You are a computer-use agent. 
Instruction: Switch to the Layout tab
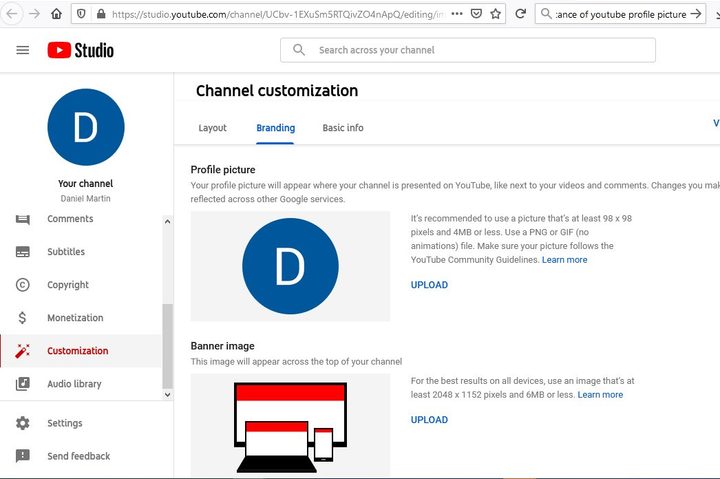[x=212, y=128]
